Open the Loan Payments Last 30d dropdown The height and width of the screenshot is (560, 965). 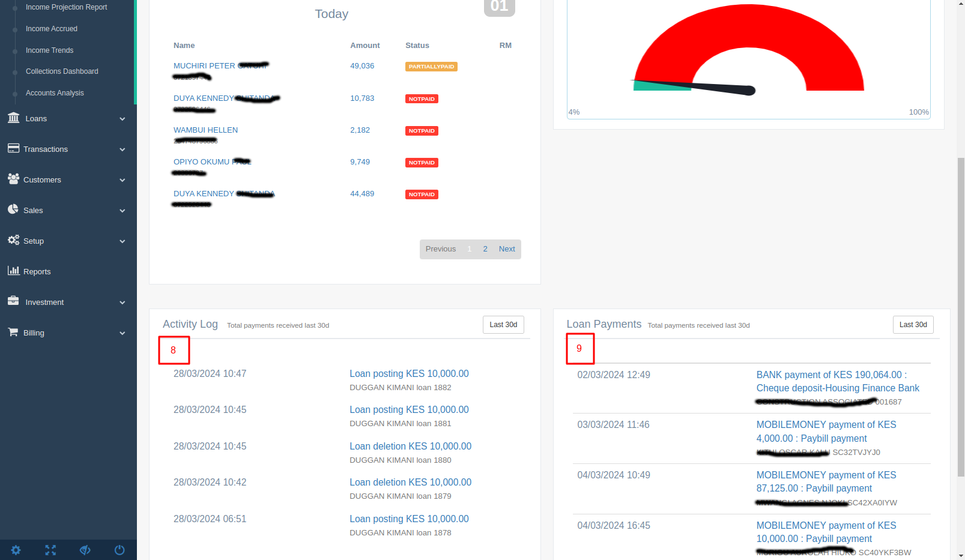913,325
